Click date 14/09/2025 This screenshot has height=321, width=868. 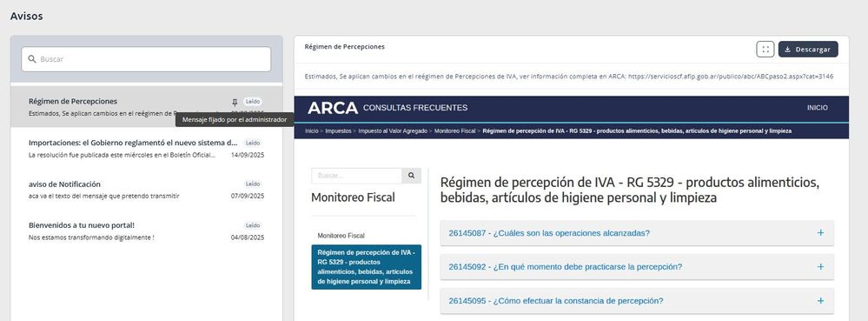[248, 155]
